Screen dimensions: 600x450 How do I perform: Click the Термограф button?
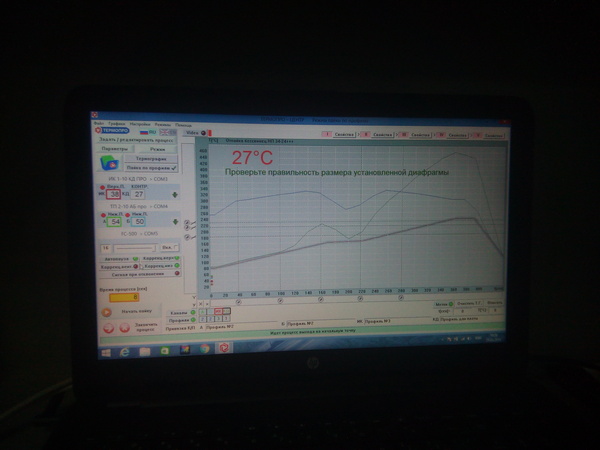coord(150,159)
